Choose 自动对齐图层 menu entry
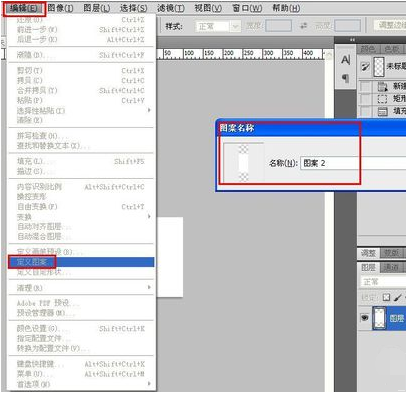Image resolution: width=406 pixels, height=394 pixels. pos(81,227)
